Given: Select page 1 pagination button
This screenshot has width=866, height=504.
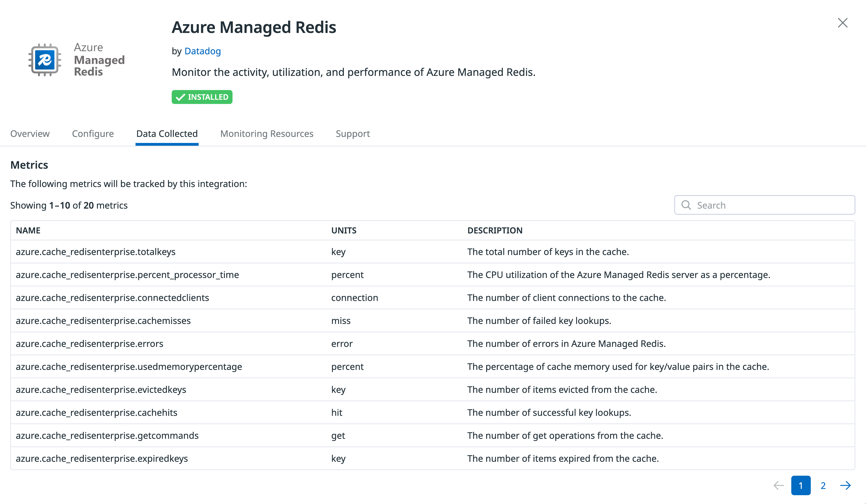Looking at the screenshot, I should point(801,485).
